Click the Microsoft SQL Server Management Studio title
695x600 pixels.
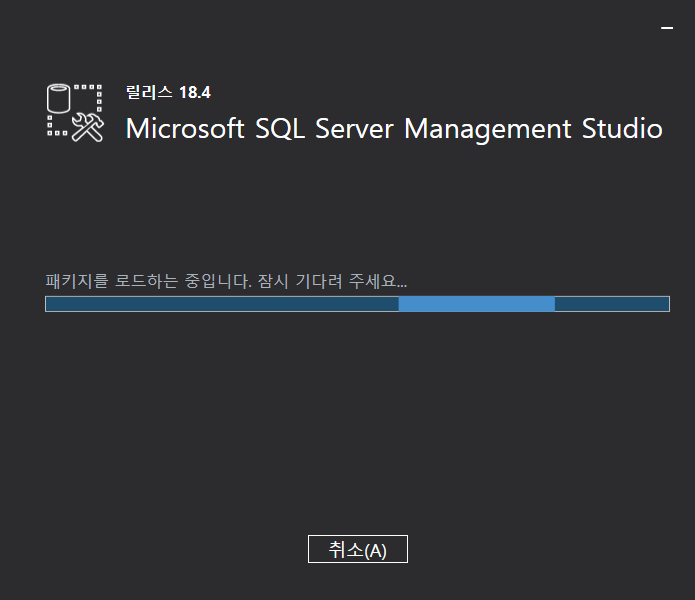click(394, 129)
